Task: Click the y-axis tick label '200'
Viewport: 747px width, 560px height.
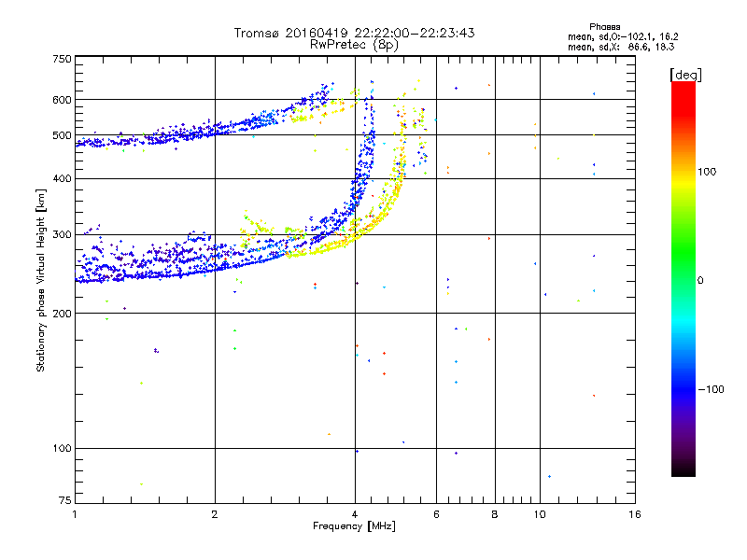Action: [x=63, y=314]
